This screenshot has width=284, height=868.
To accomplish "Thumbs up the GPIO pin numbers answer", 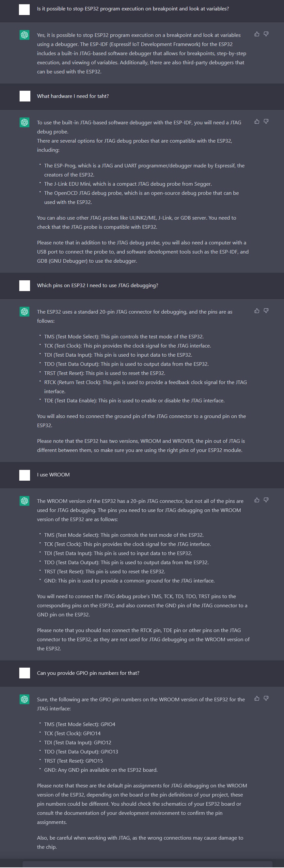I will coord(257,699).
